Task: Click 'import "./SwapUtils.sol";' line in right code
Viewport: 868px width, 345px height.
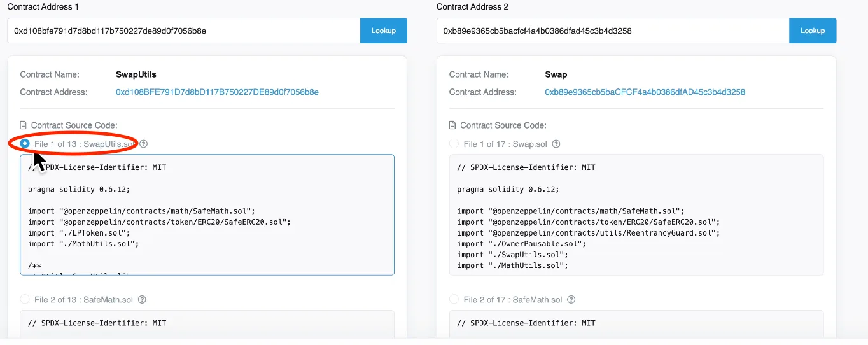Action: [x=513, y=255]
